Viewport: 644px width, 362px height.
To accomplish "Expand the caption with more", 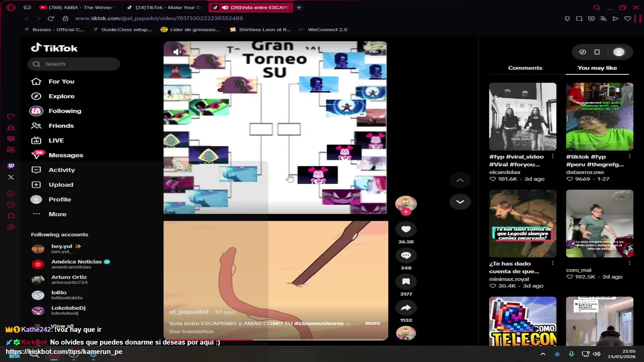I will click(x=372, y=323).
